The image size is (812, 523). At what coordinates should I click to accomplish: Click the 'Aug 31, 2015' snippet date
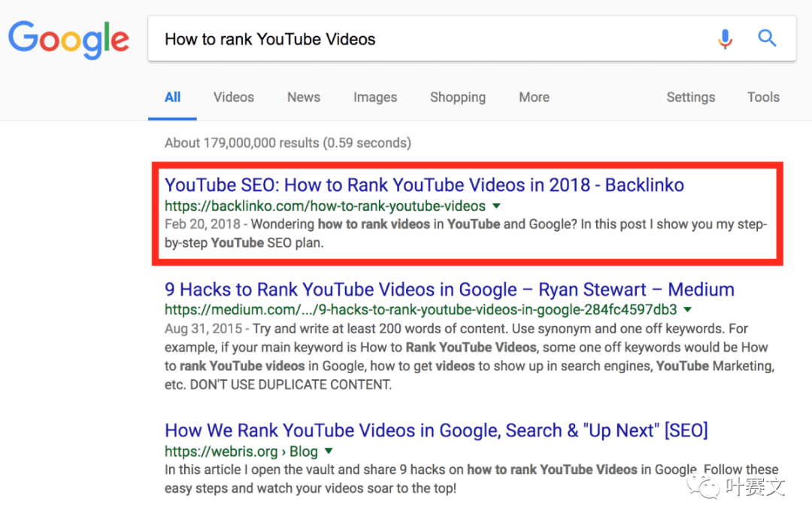[203, 329]
